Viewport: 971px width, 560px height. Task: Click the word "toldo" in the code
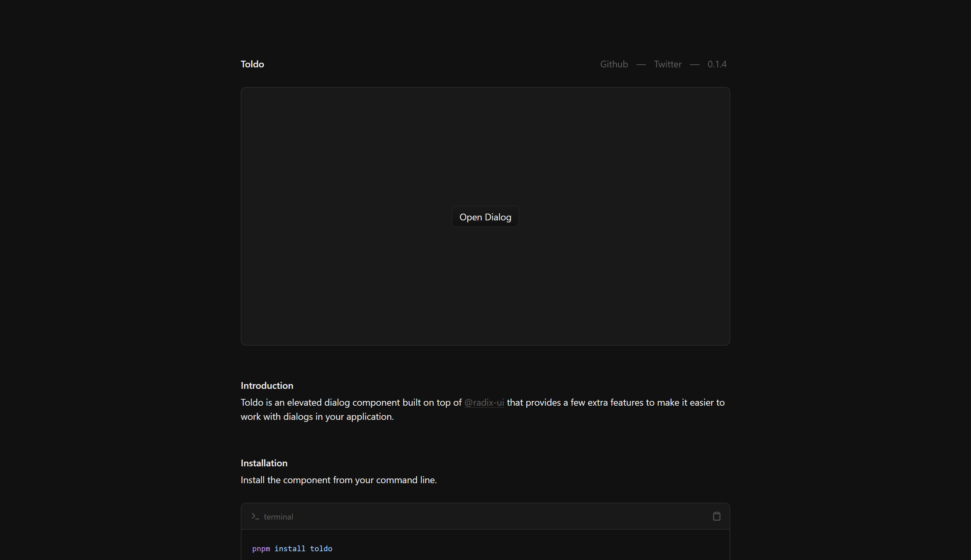[x=321, y=549]
